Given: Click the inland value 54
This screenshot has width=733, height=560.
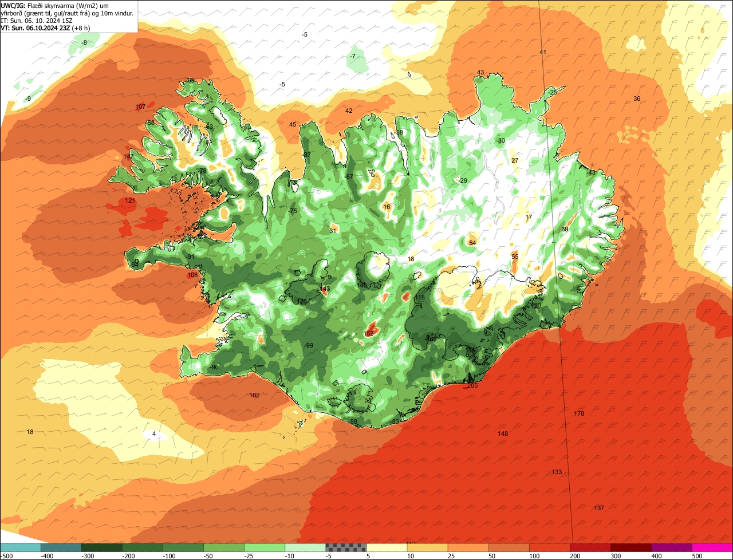Looking at the screenshot, I should coord(472,243).
